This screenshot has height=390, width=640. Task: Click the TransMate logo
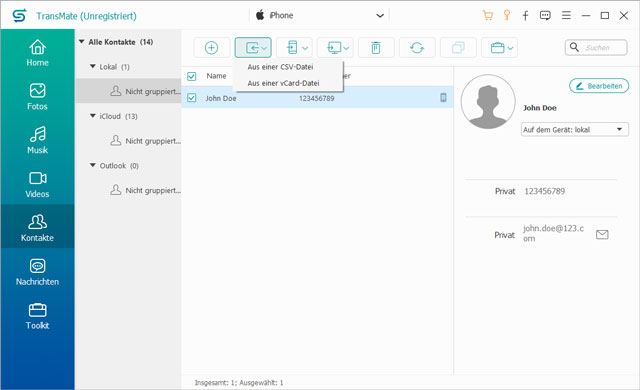pyautogui.click(x=19, y=16)
